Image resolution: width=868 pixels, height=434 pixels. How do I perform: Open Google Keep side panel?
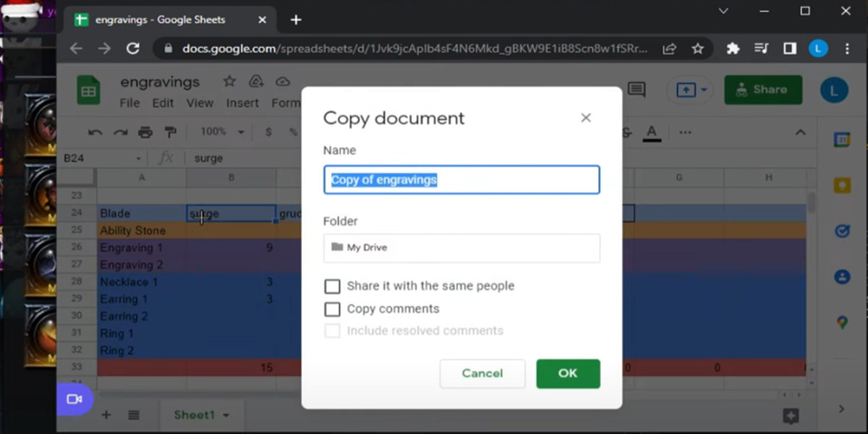tap(842, 185)
